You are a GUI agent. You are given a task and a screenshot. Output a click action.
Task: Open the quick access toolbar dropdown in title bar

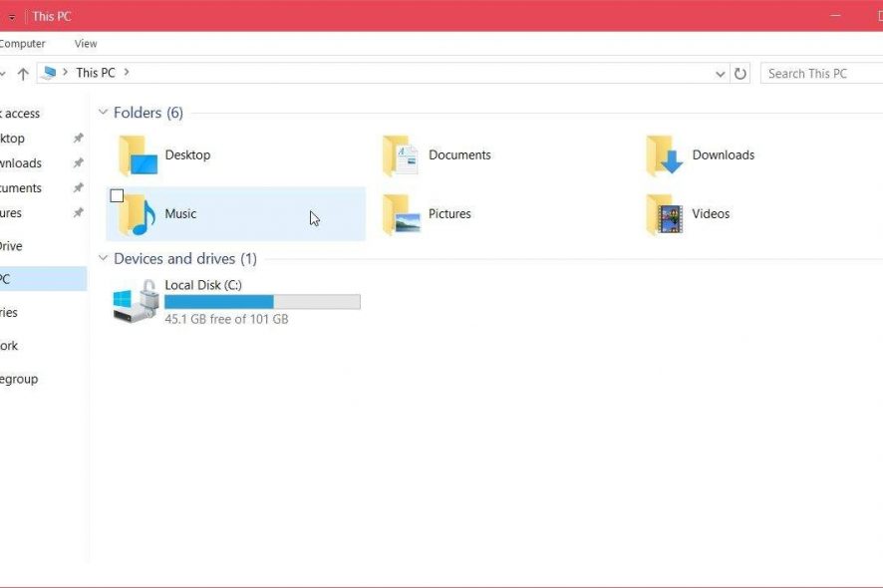(x=12, y=17)
